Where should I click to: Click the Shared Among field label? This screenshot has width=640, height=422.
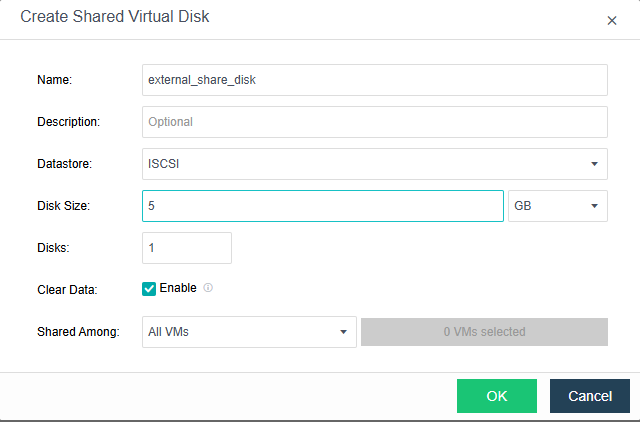78,332
